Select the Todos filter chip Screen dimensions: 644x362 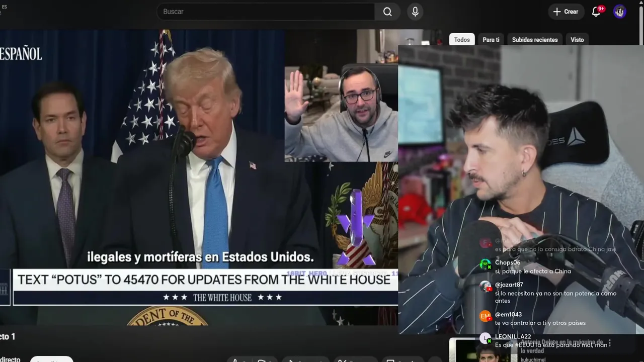click(462, 40)
